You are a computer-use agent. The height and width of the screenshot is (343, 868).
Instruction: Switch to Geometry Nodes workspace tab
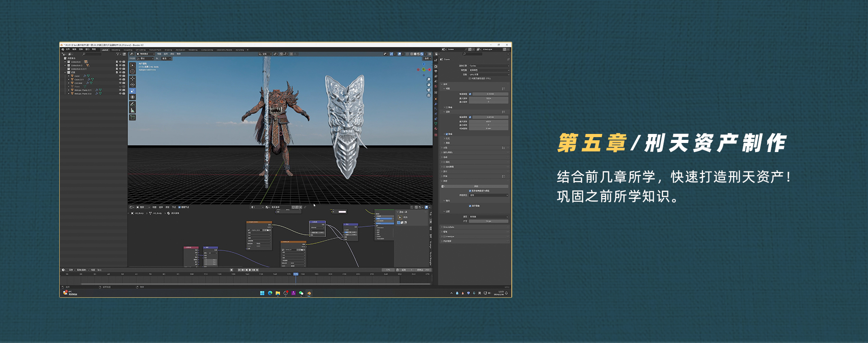pos(224,50)
